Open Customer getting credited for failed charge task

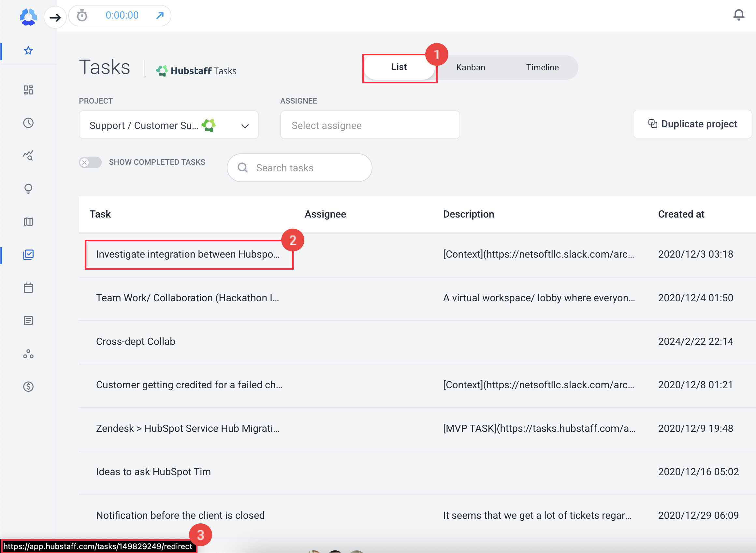189,385
